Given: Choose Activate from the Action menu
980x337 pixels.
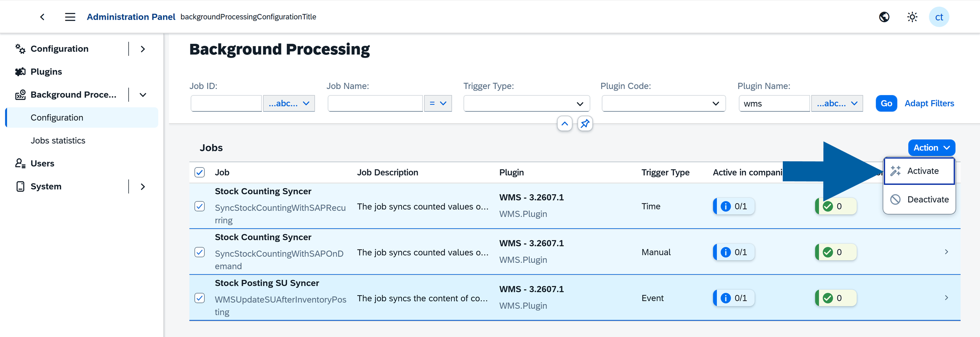Looking at the screenshot, I should (919, 171).
